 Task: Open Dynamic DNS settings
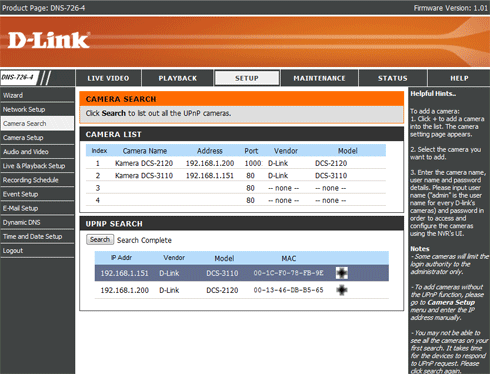37,222
